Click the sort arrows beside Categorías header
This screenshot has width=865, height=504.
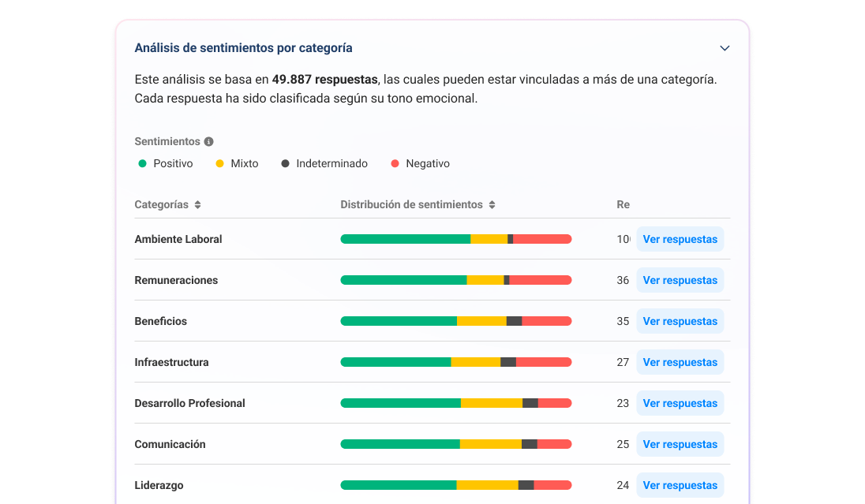coord(197,204)
